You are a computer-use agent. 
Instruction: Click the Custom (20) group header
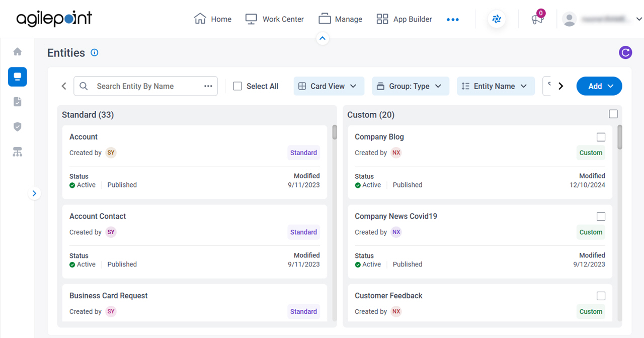[x=371, y=115]
